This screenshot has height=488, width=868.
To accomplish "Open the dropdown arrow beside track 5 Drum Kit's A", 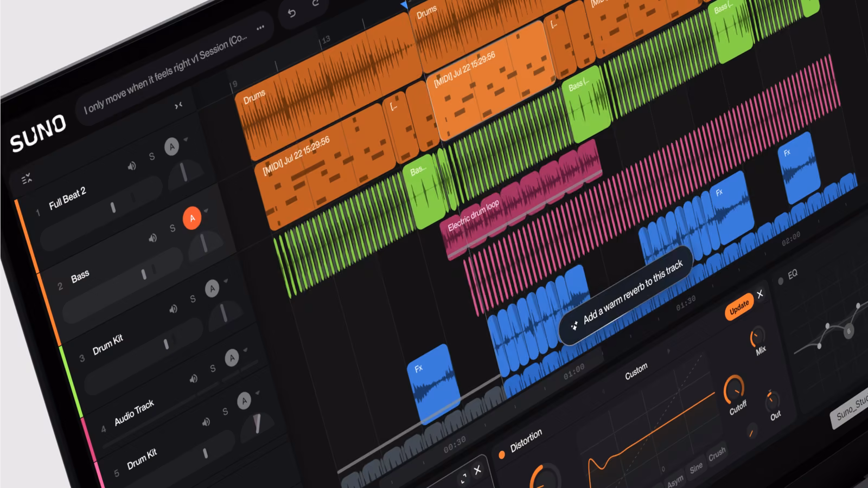I will 258,393.
